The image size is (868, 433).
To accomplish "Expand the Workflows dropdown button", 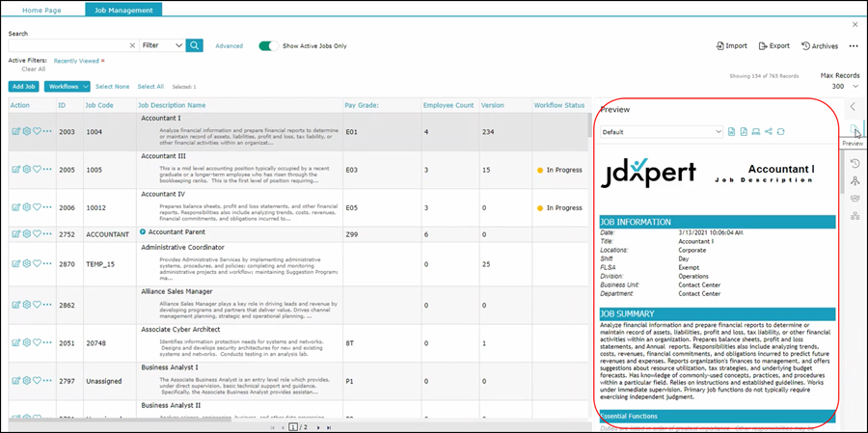I will (x=68, y=87).
